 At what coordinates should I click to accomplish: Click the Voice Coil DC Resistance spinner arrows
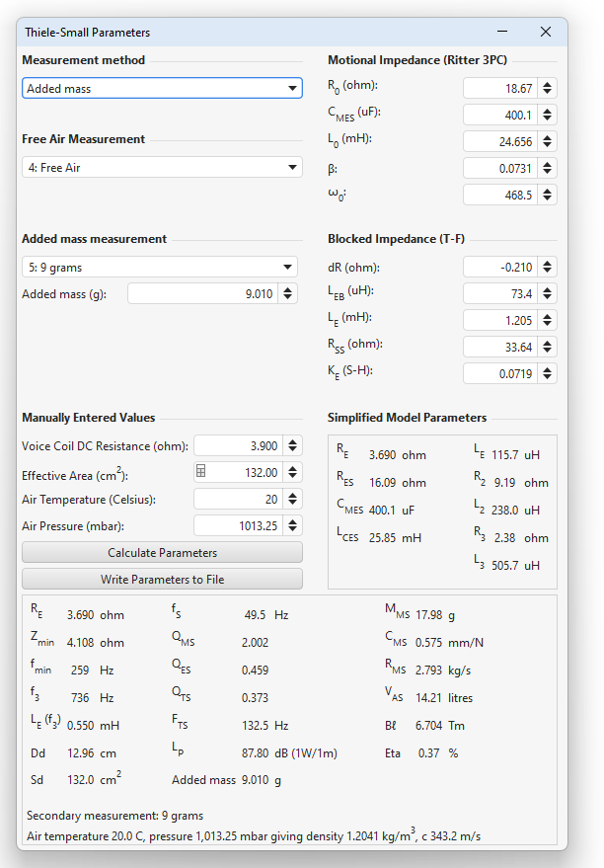tap(292, 446)
